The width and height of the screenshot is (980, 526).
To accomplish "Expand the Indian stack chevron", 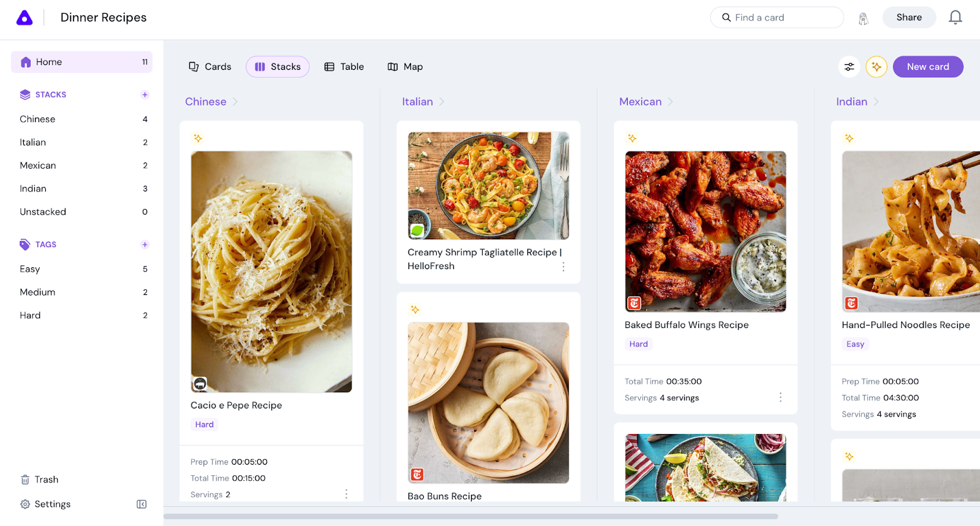I will tap(876, 102).
